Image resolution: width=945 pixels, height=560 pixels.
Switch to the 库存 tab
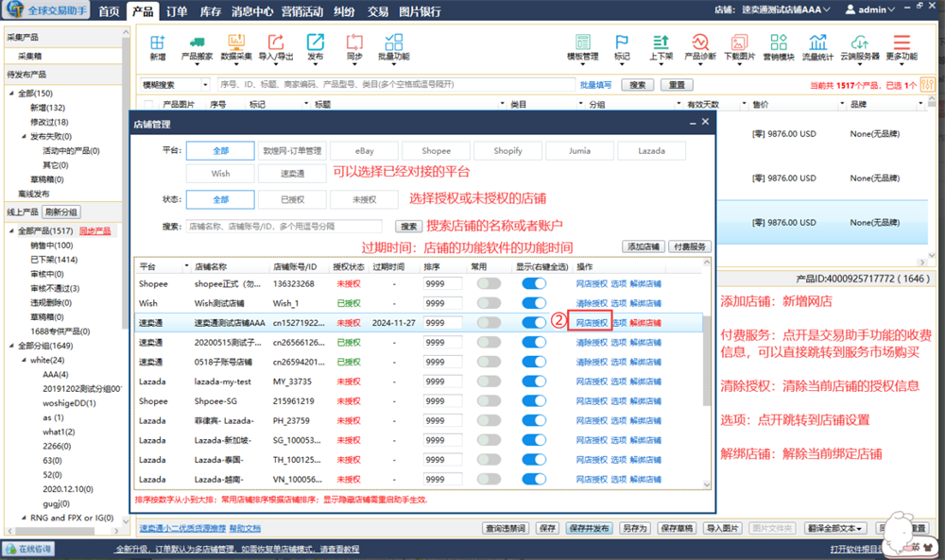(211, 10)
